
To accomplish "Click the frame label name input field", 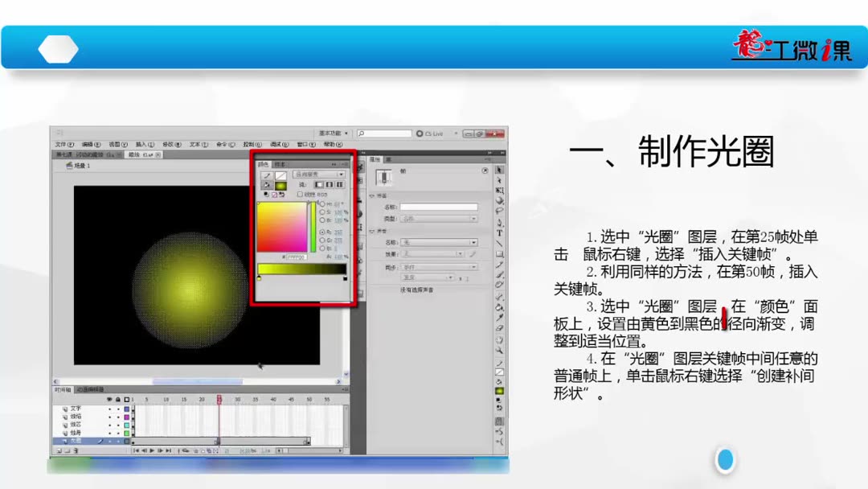I will pyautogui.click(x=439, y=208).
